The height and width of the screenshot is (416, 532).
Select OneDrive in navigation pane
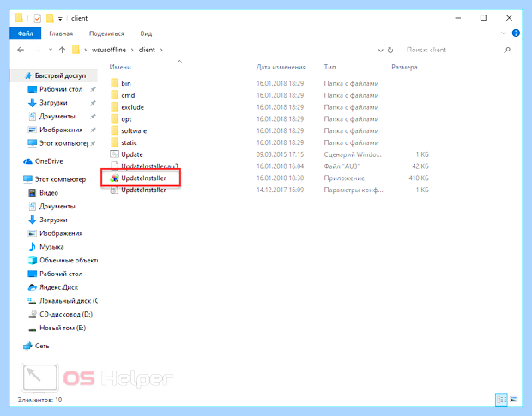pos(49,161)
